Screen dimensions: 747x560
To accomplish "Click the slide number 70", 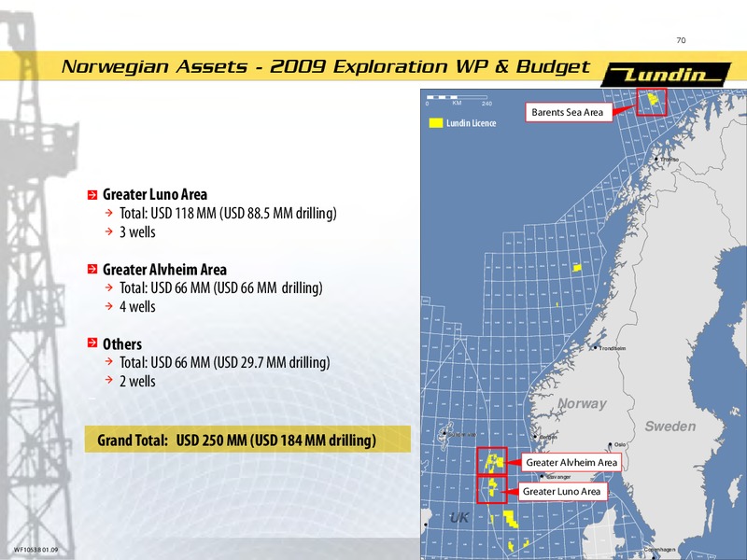I will pos(682,40).
